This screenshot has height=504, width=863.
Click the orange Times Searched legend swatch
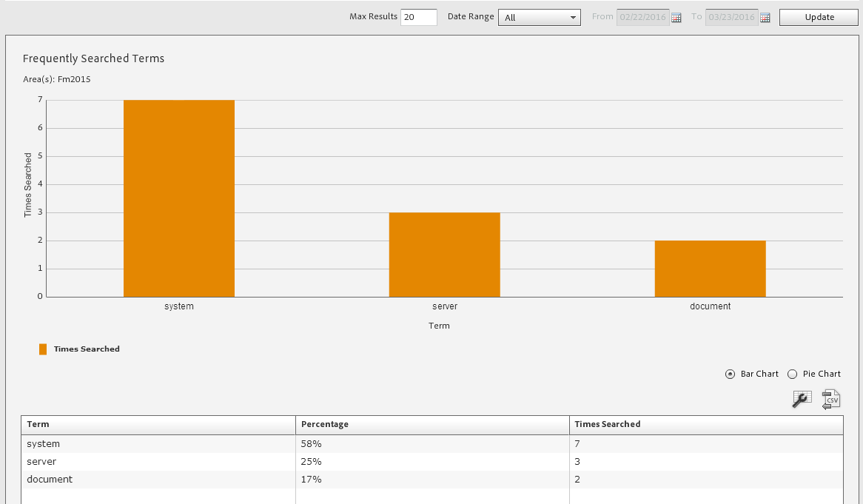(42, 349)
